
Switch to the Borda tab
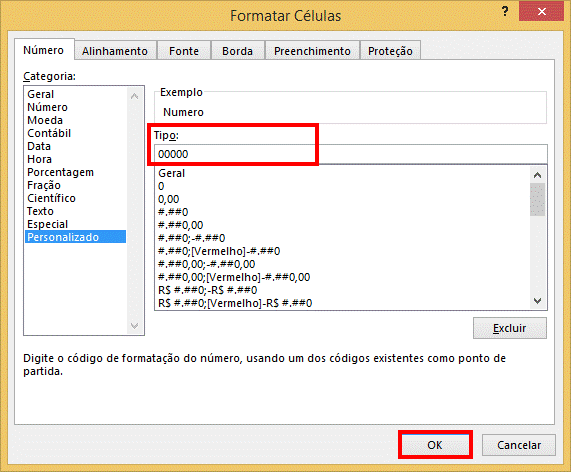coord(238,51)
